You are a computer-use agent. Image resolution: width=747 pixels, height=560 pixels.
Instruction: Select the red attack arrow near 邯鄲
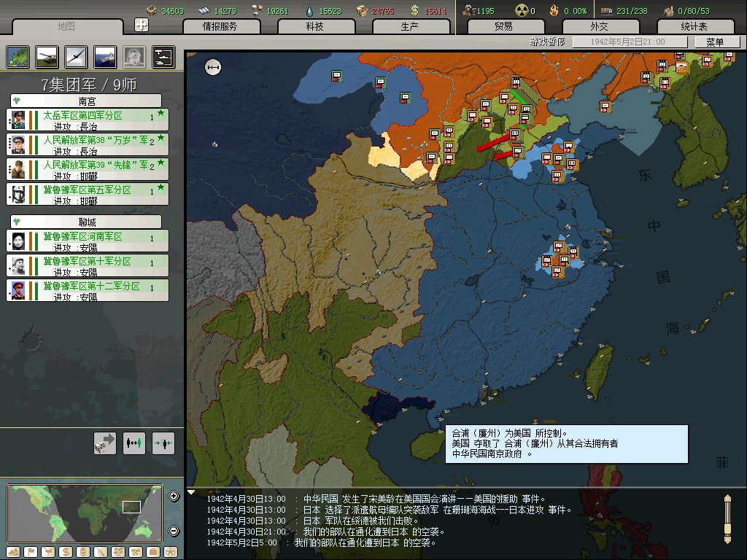tap(492, 144)
